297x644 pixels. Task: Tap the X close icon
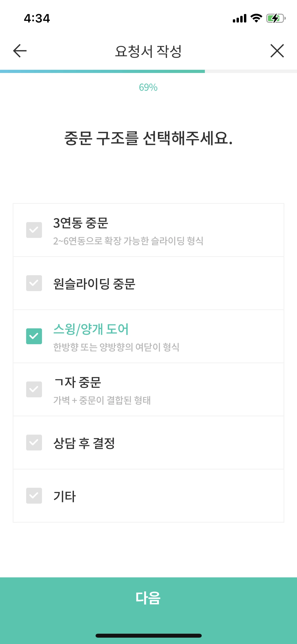click(x=277, y=51)
